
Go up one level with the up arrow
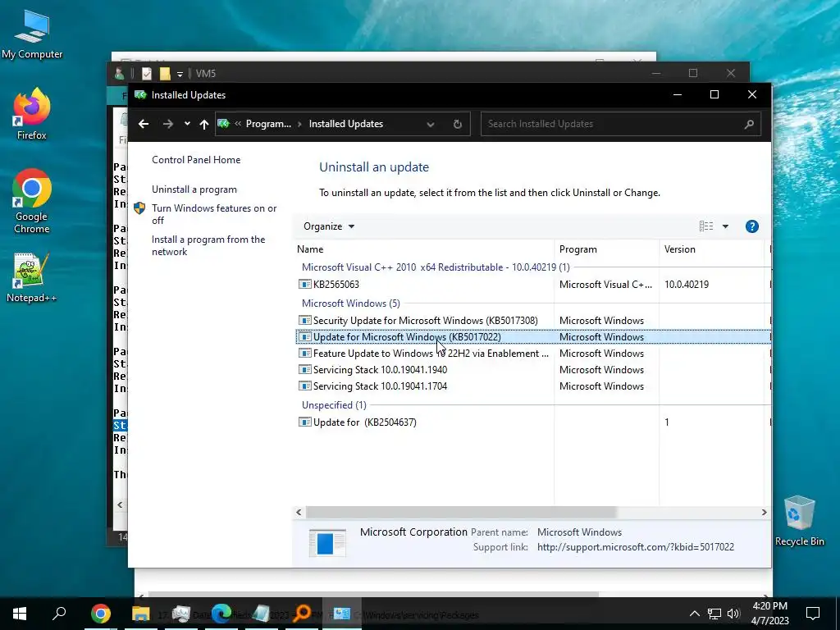[203, 124]
